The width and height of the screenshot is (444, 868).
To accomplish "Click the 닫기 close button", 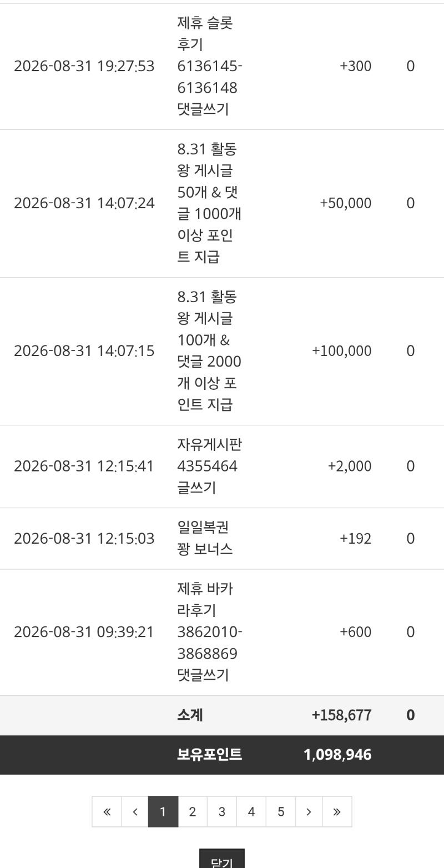I will (222, 860).
